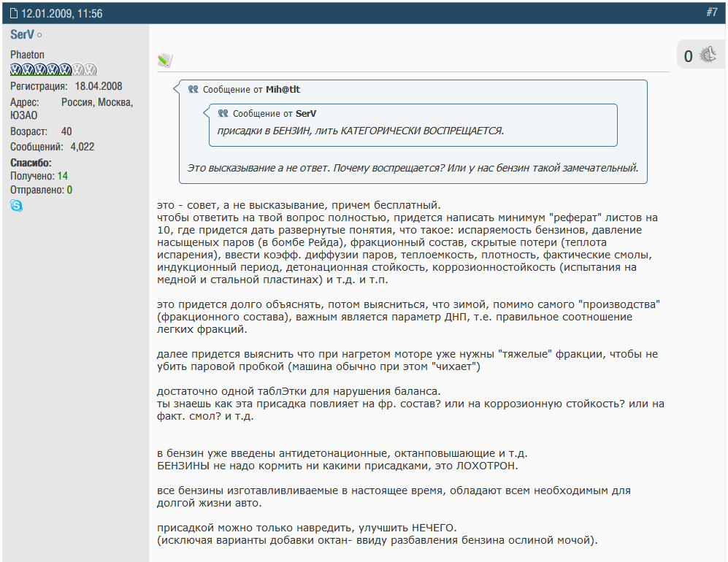The width and height of the screenshot is (728, 562).
Task: Click the registration date 18.04.2008
Action: tap(99, 86)
